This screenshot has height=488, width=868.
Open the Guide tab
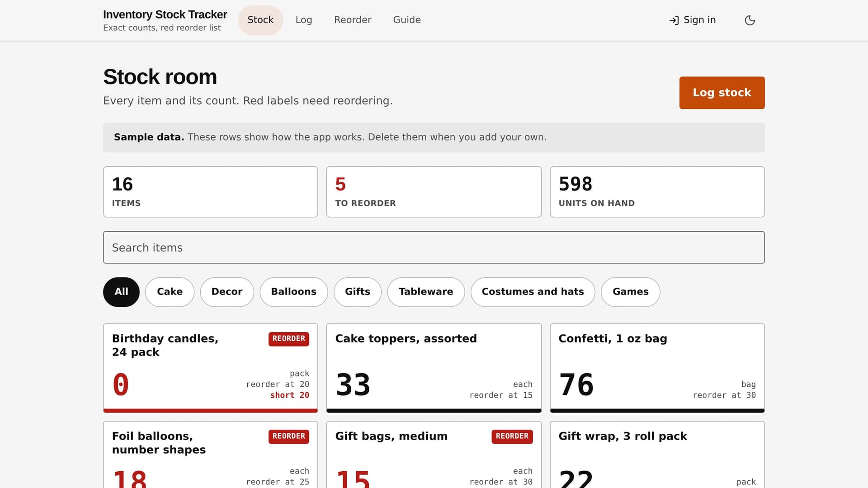pyautogui.click(x=407, y=20)
